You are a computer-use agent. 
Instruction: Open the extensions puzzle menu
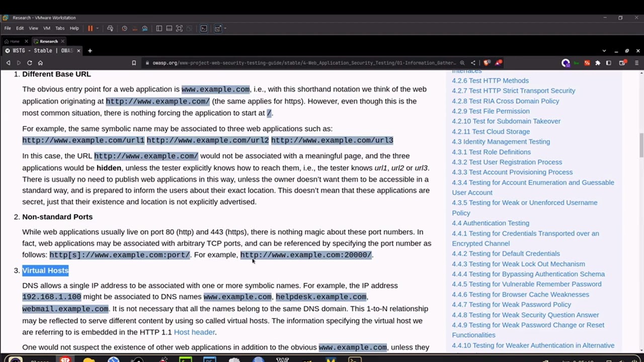click(x=598, y=63)
